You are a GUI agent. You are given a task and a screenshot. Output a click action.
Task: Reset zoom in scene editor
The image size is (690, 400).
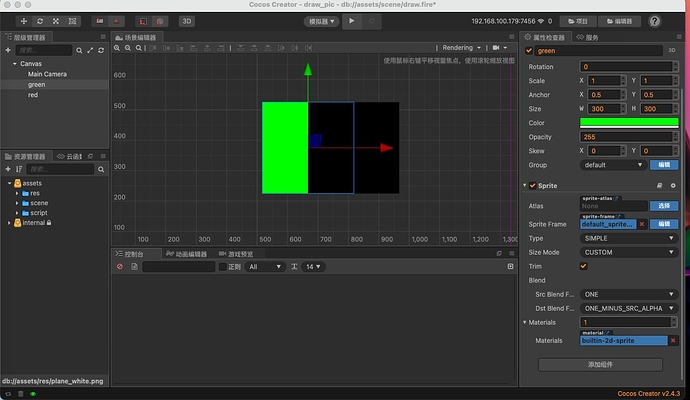pos(138,48)
